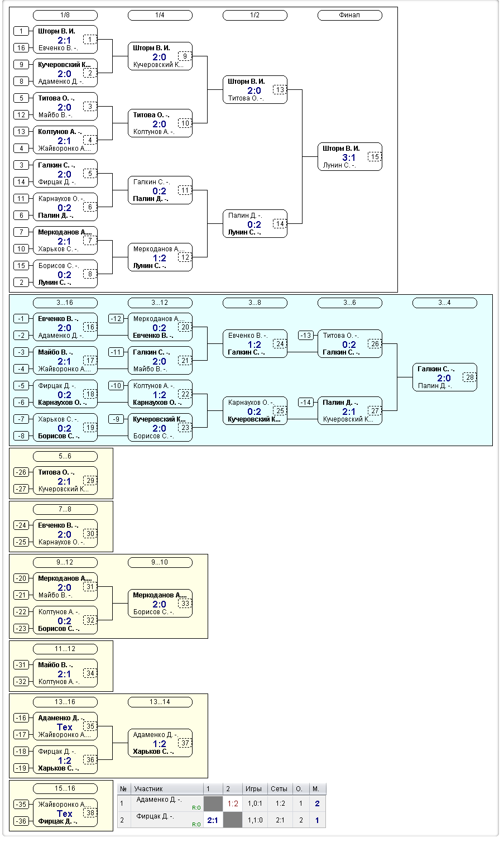Click dashed match number 12
504x842 pixels.
tap(185, 257)
